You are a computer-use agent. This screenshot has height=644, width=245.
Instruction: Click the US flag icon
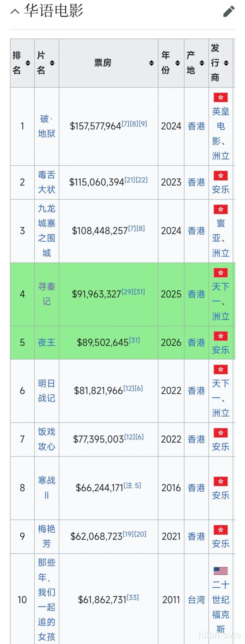coord(220,571)
